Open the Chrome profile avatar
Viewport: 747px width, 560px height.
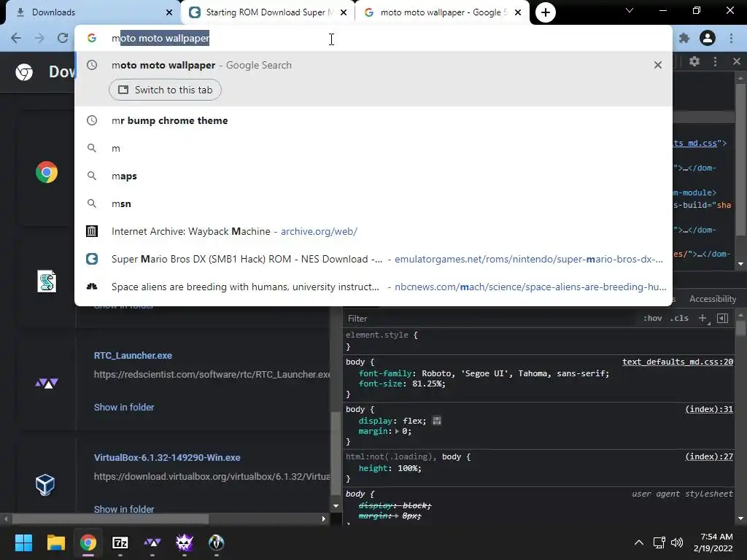pyautogui.click(x=708, y=38)
